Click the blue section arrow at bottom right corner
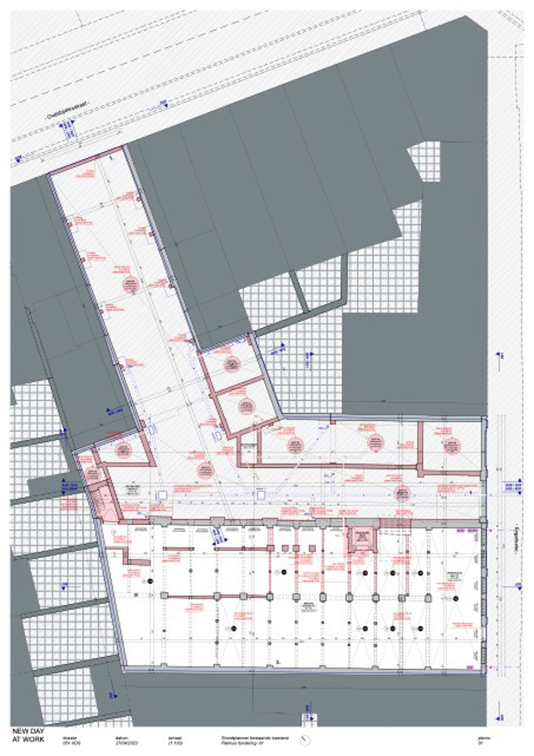This screenshot has width=534, height=756. point(499,717)
